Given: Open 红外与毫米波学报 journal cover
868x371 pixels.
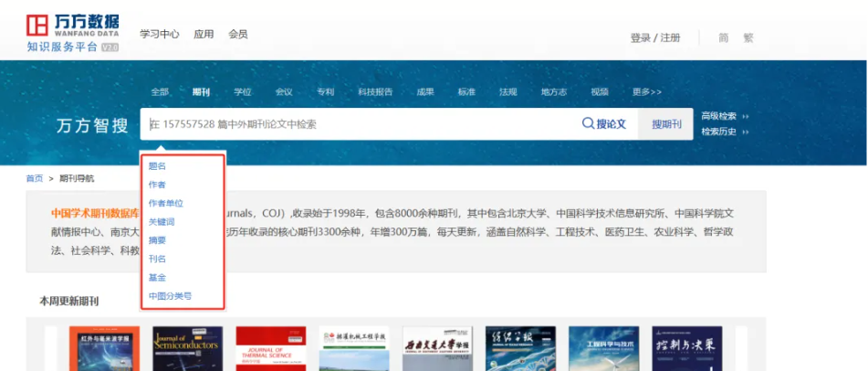Looking at the screenshot, I should [104, 348].
